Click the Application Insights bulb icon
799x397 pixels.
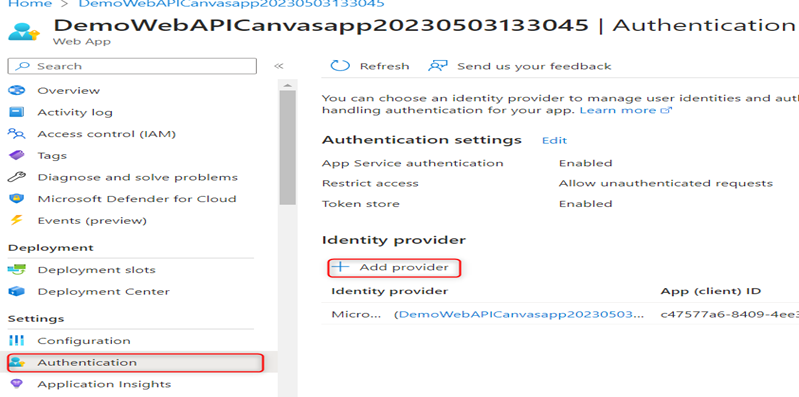(x=17, y=384)
